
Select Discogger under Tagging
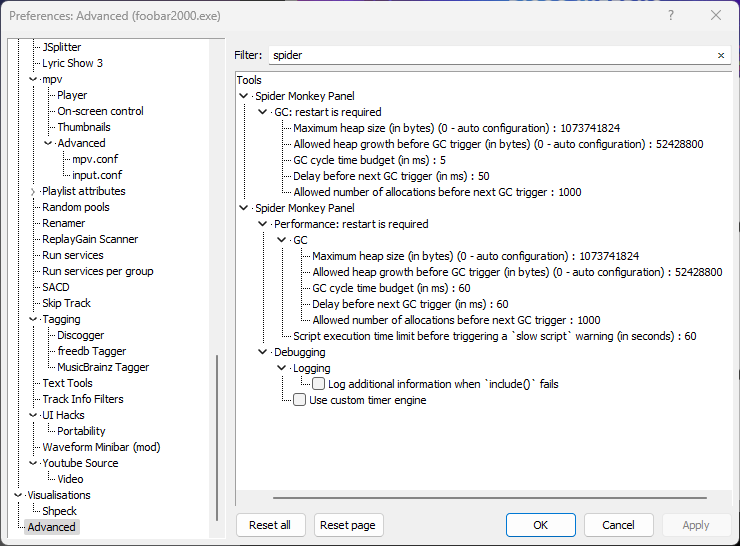tap(80, 335)
